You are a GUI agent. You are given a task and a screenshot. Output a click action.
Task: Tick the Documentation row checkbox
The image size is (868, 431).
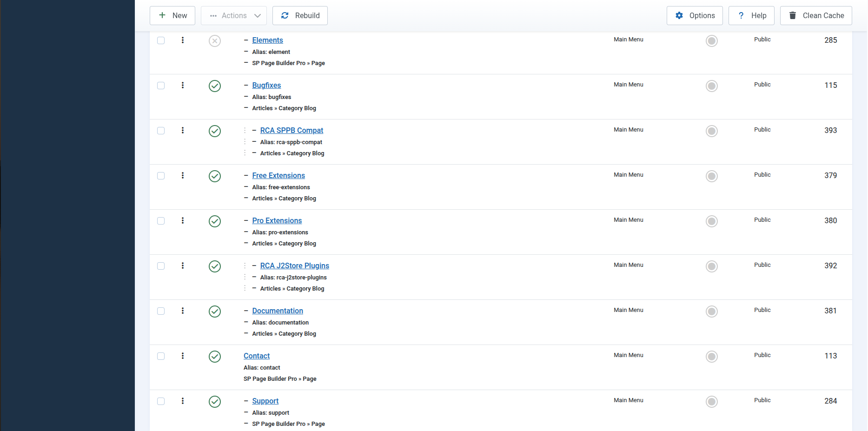(x=161, y=311)
